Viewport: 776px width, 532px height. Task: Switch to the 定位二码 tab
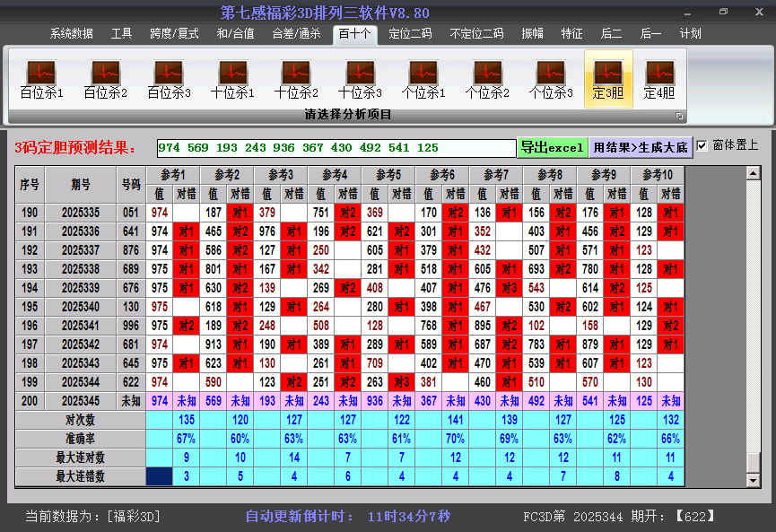(x=410, y=34)
